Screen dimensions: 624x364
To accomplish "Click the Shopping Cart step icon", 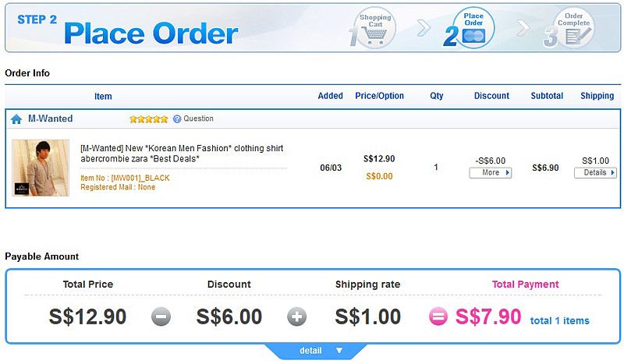I will [x=375, y=28].
